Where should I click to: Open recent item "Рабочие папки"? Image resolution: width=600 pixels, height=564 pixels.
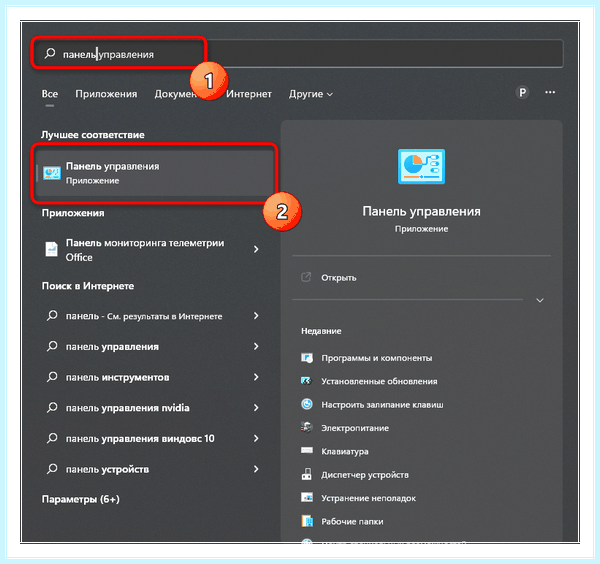(352, 522)
